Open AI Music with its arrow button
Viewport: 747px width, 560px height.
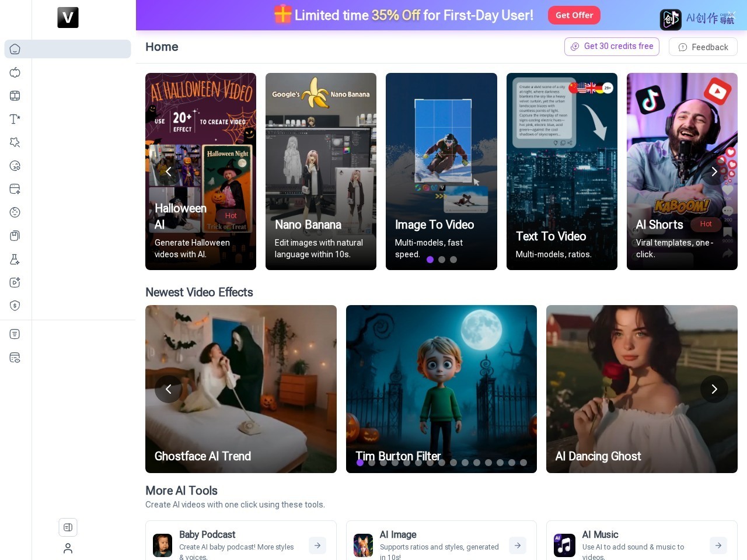click(x=718, y=545)
